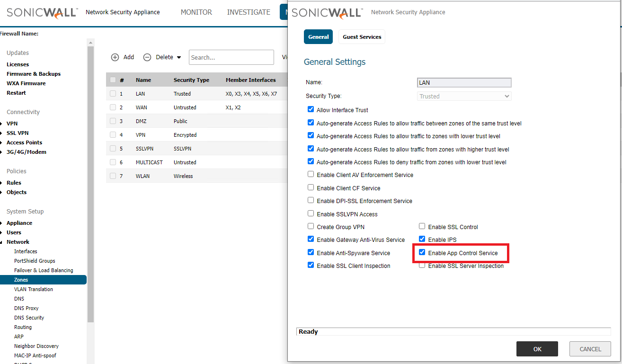Click the CANCEL button
622x364 pixels.
590,349
